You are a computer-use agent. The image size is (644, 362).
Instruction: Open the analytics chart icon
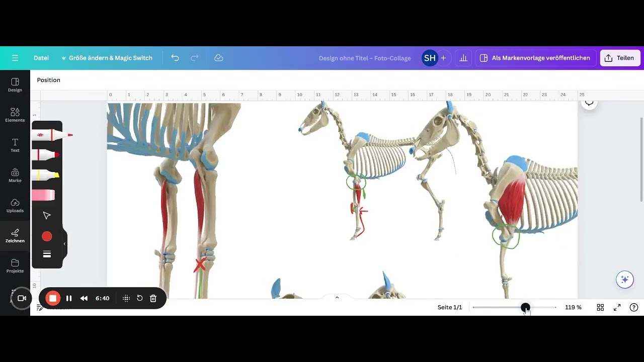coord(463,58)
